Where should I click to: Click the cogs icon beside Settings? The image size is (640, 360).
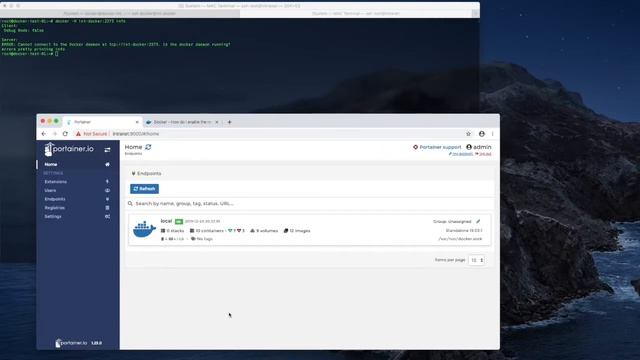click(107, 216)
